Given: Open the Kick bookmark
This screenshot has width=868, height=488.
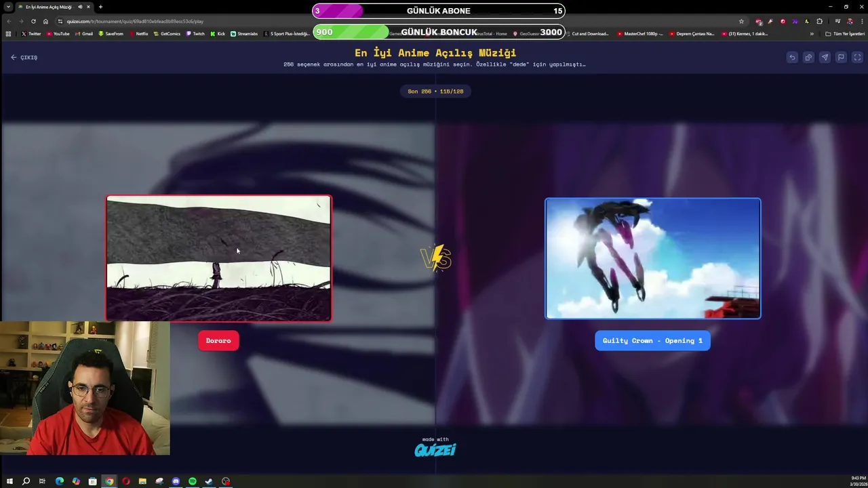Looking at the screenshot, I should (218, 33).
